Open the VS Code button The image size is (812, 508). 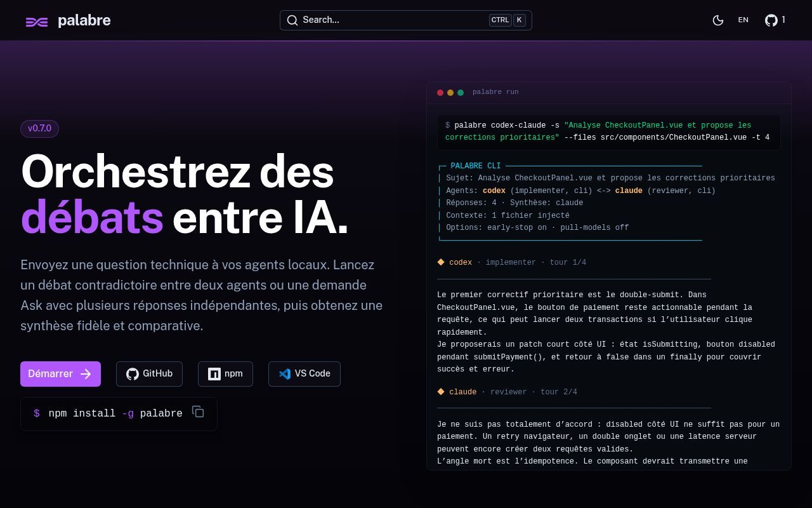click(x=304, y=374)
